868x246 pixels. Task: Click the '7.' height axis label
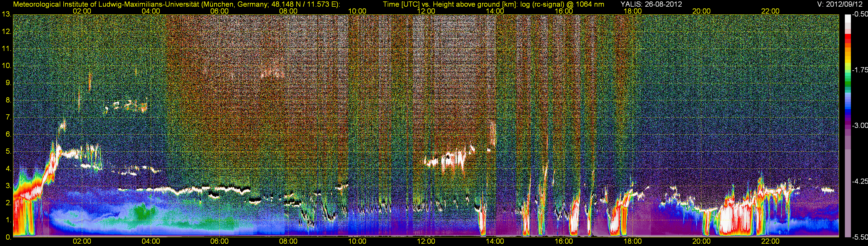8,117
